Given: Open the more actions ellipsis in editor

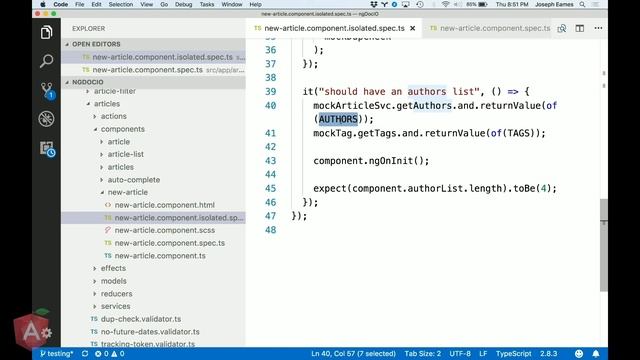Looking at the screenshot, I should pos(598,28).
